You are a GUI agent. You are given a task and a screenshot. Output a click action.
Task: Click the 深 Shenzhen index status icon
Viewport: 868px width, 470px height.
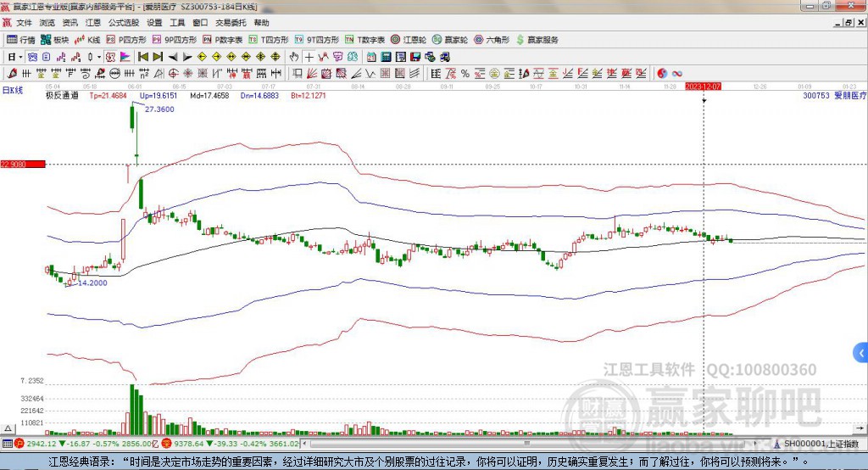click(x=166, y=444)
